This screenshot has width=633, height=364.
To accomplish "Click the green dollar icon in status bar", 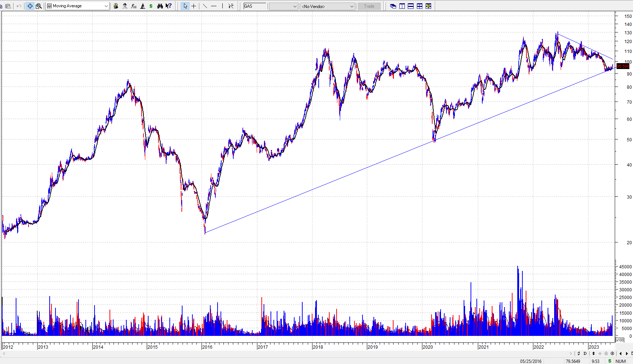I will click(610, 361).
